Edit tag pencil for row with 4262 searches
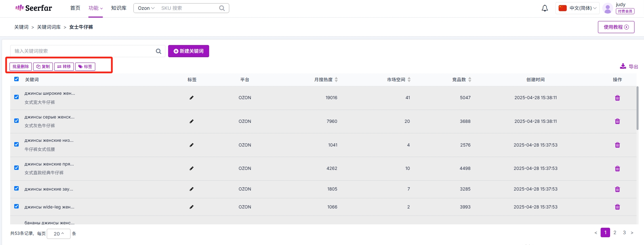Image resolution: width=644 pixels, height=245 pixels. [x=192, y=168]
